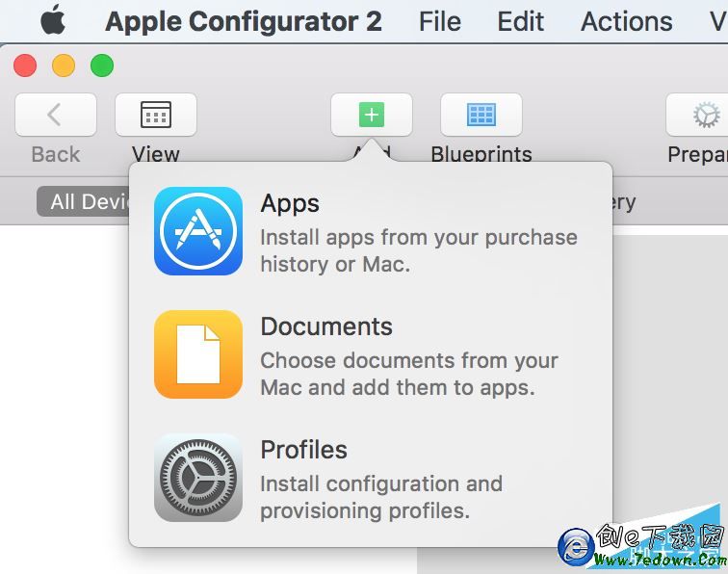Click the Prepare gear toolbar icon
This screenshot has height=574, width=728.
706,115
